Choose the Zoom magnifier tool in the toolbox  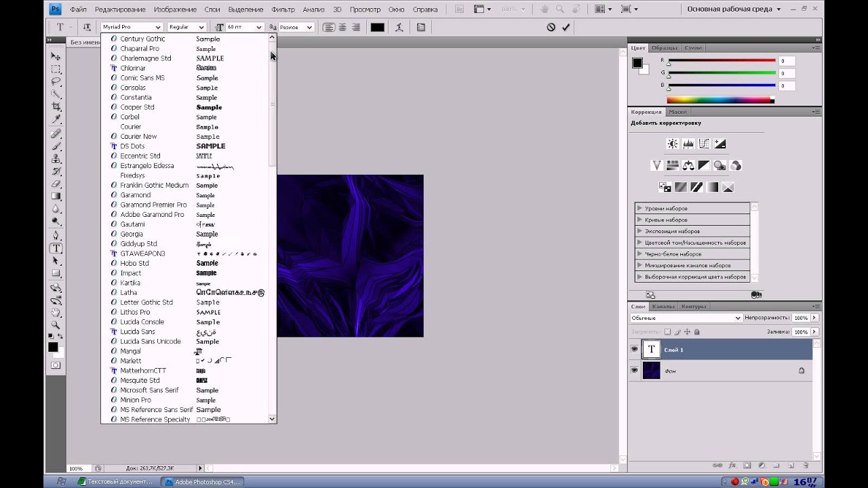click(56, 325)
